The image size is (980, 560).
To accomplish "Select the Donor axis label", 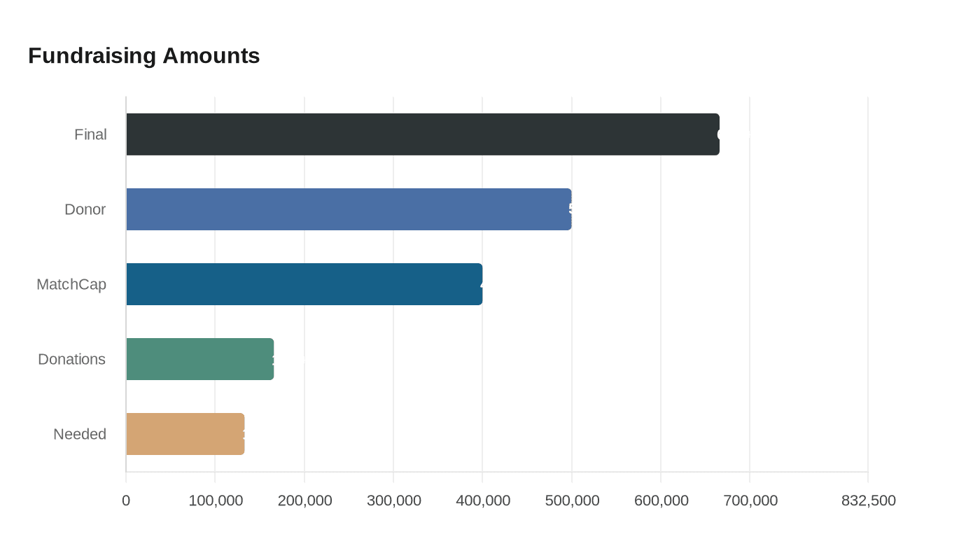I will click(x=85, y=209).
